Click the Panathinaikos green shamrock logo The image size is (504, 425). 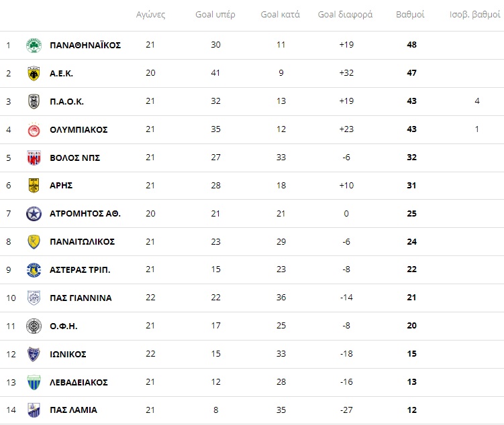(x=34, y=46)
